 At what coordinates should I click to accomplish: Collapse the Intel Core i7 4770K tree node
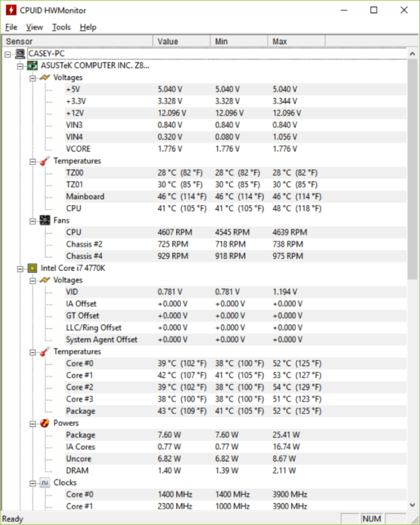20,268
